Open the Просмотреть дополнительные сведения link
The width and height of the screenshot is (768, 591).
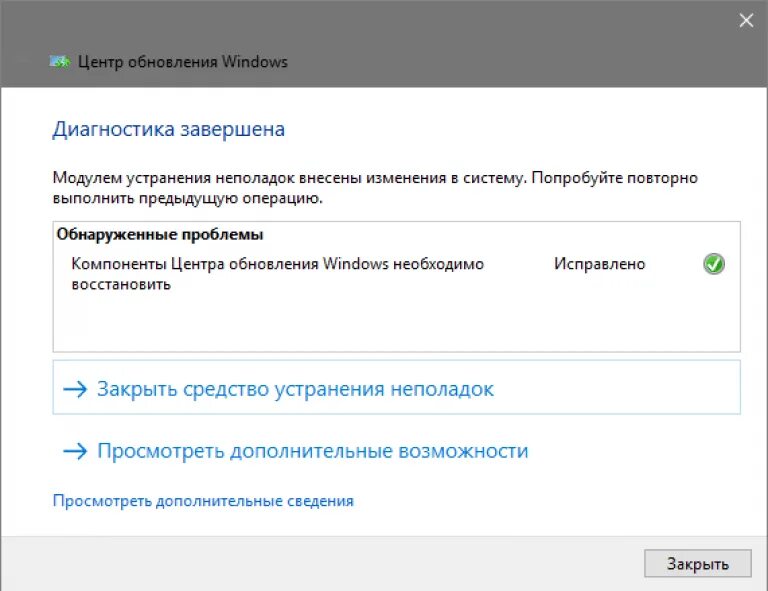(x=203, y=501)
